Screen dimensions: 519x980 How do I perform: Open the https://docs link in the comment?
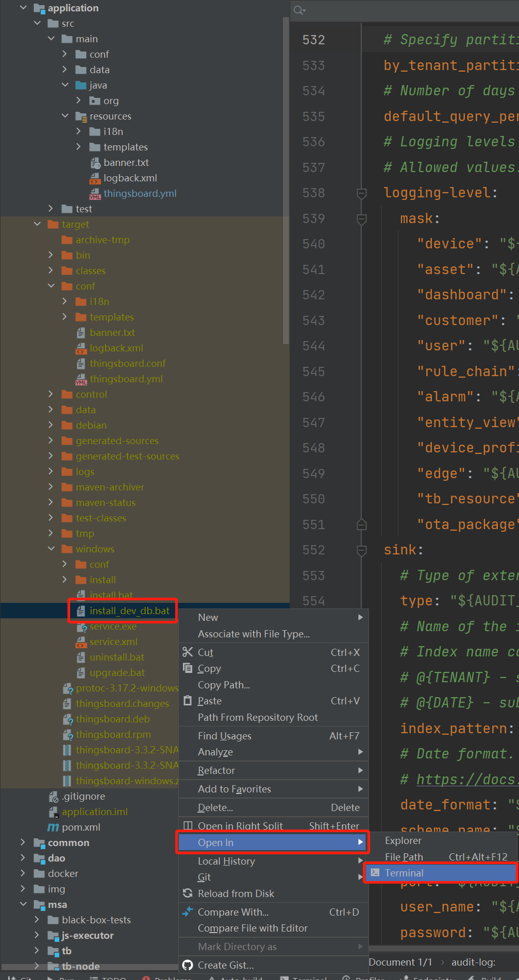coord(467,780)
